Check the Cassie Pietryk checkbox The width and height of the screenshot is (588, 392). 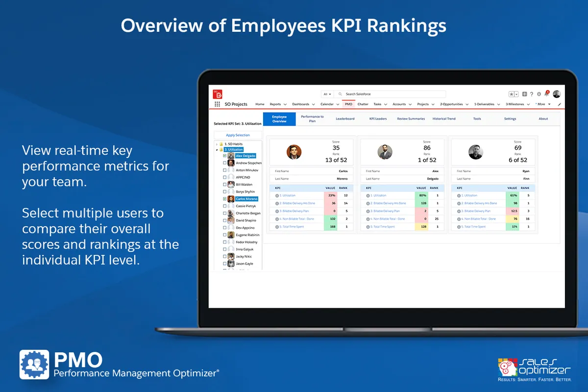point(225,206)
